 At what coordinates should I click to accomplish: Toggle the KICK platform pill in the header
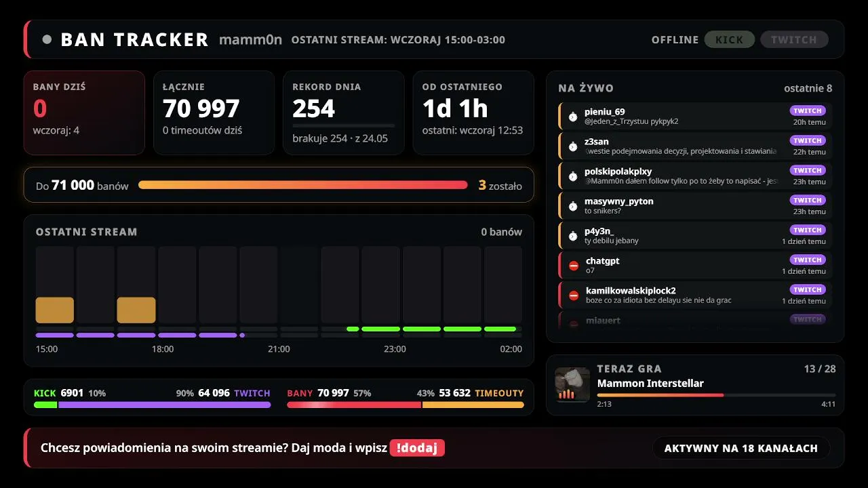click(x=729, y=39)
